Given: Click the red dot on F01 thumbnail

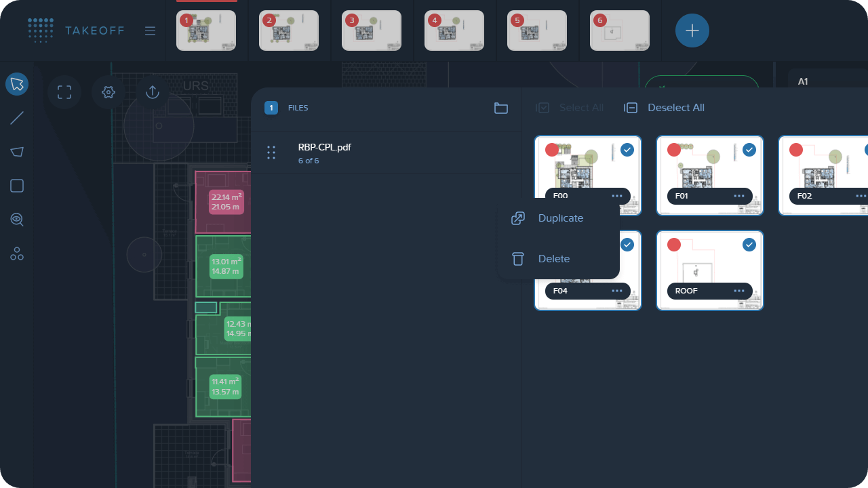Looking at the screenshot, I should (674, 150).
